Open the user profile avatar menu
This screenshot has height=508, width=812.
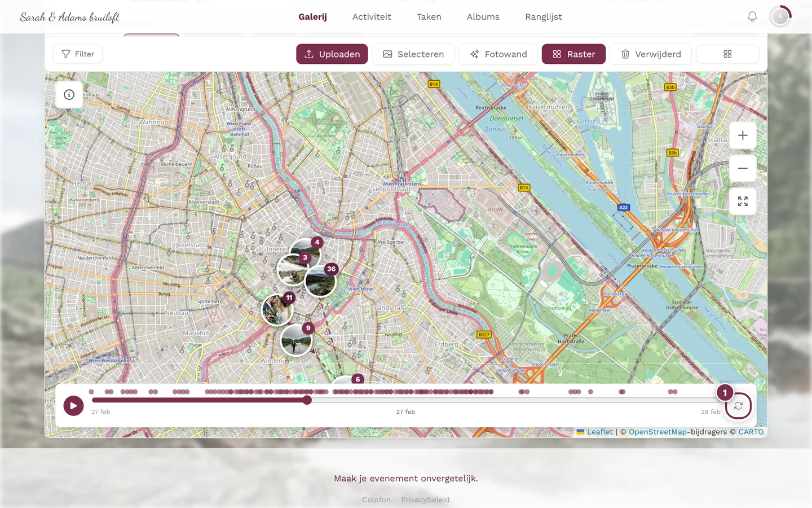(x=780, y=17)
